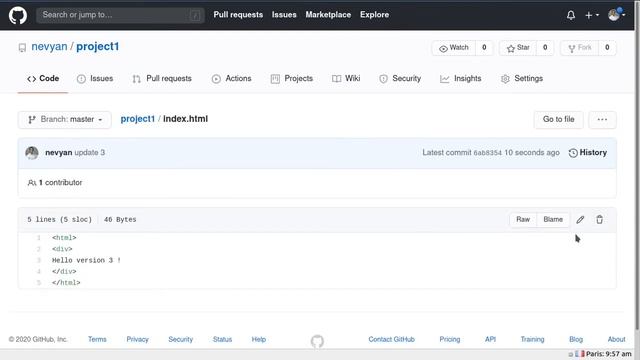
Task: Open the watchers count next to Watch
Action: (x=484, y=48)
